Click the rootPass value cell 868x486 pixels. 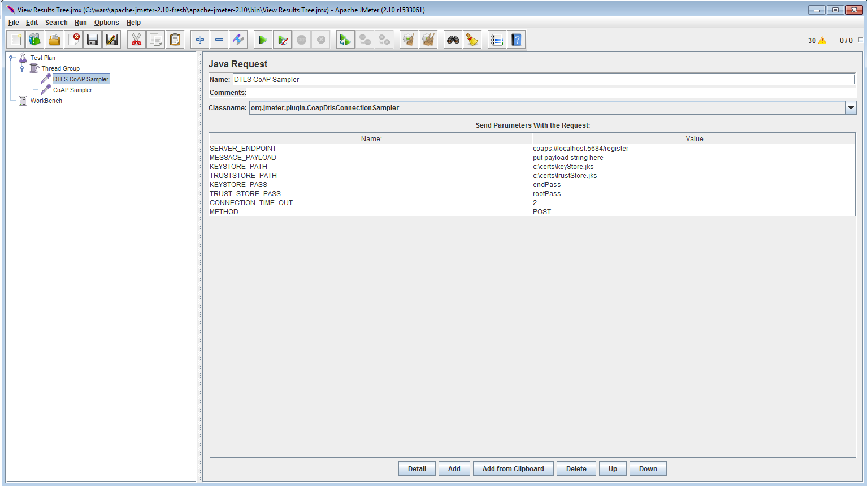tap(694, 194)
